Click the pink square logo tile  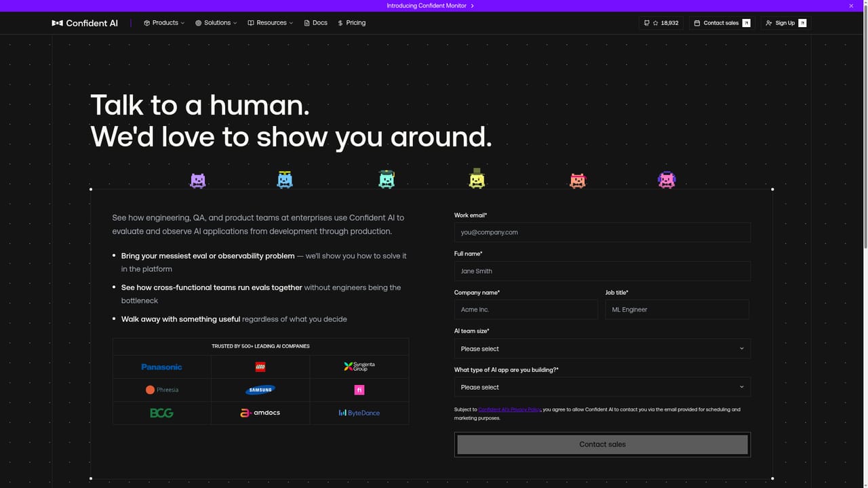[x=359, y=390]
